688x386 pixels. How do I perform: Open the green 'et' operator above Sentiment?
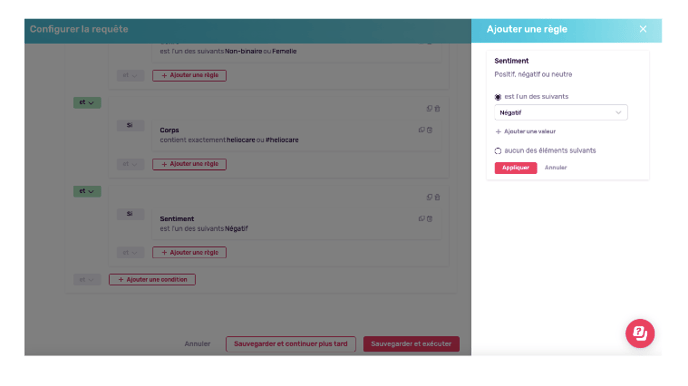(x=87, y=191)
